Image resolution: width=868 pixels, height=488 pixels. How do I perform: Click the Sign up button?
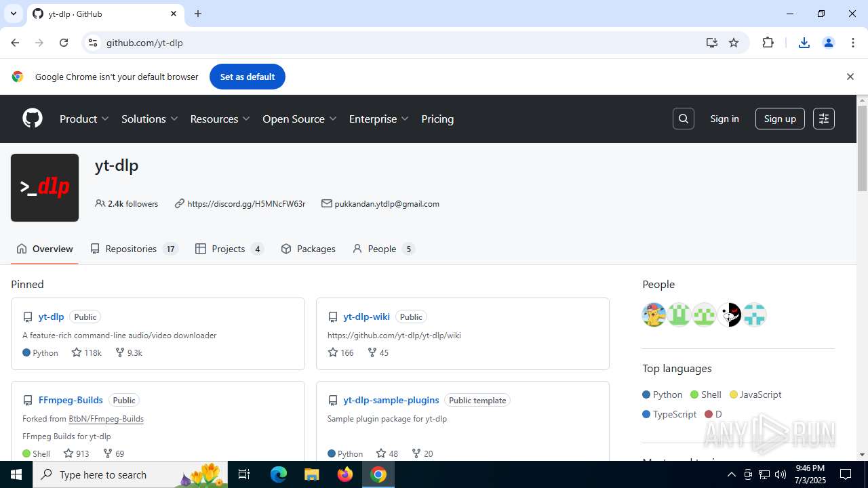780,119
